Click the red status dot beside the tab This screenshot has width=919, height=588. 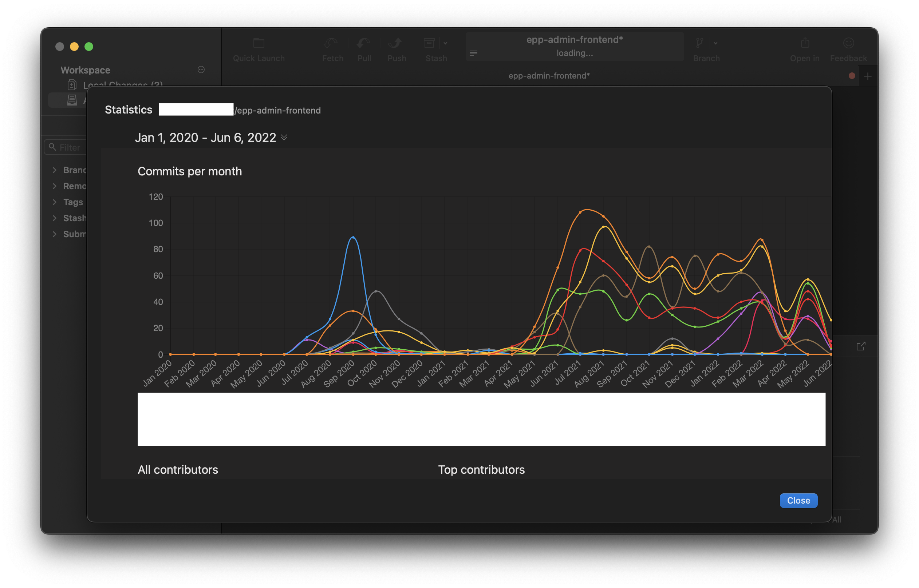point(851,76)
